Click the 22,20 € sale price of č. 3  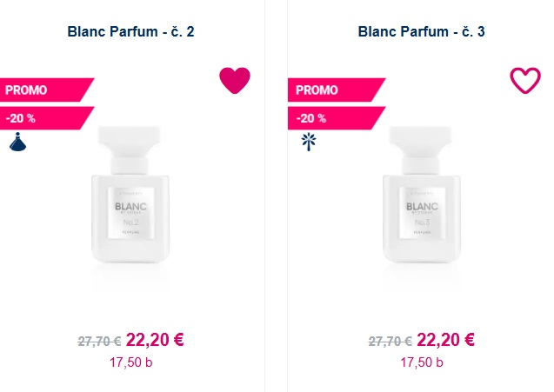point(445,340)
